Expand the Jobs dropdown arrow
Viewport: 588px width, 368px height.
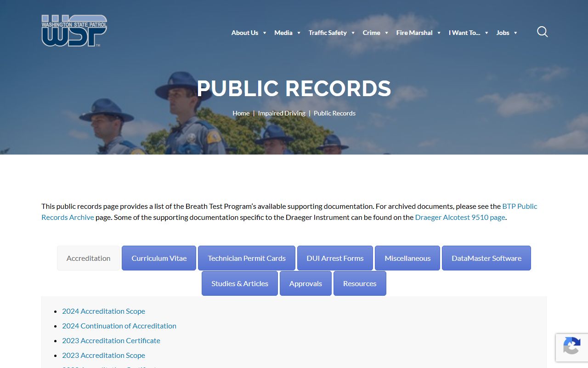(515, 33)
